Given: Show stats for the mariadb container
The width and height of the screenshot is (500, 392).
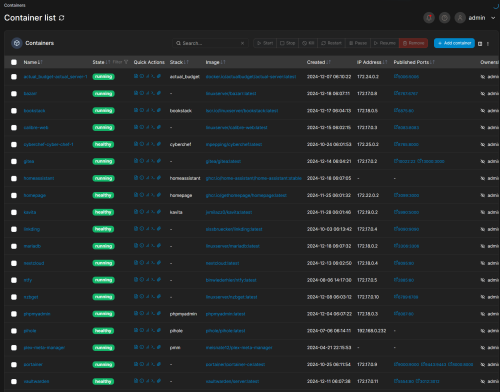Looking at the screenshot, I should [147, 246].
